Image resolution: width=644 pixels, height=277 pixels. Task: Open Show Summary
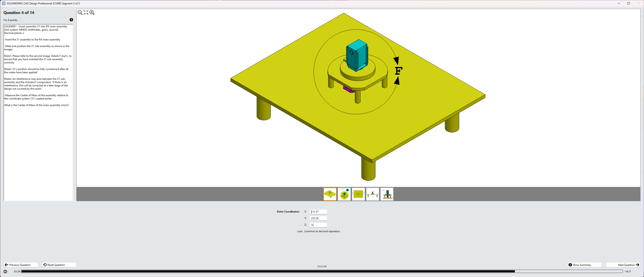[584, 265]
